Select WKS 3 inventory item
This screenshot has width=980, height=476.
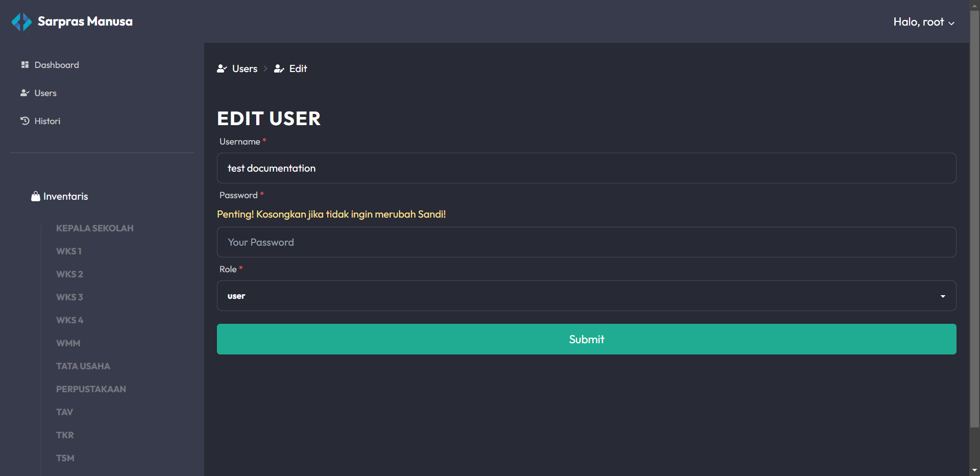[x=69, y=297]
